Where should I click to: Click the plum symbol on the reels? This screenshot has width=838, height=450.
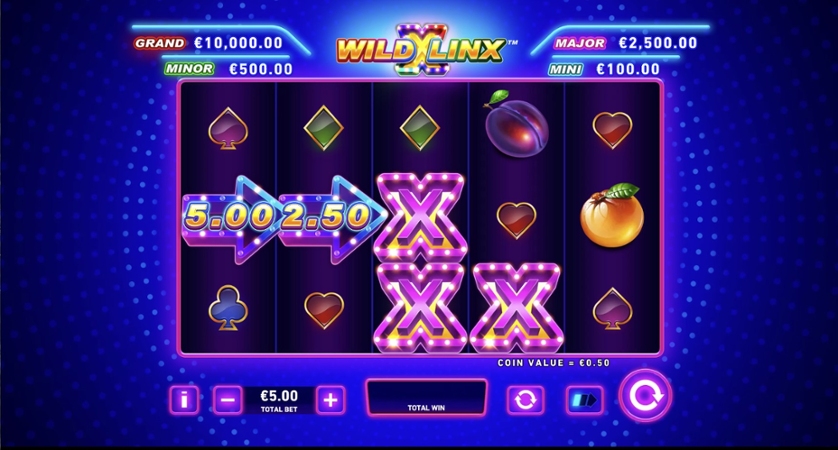516,124
